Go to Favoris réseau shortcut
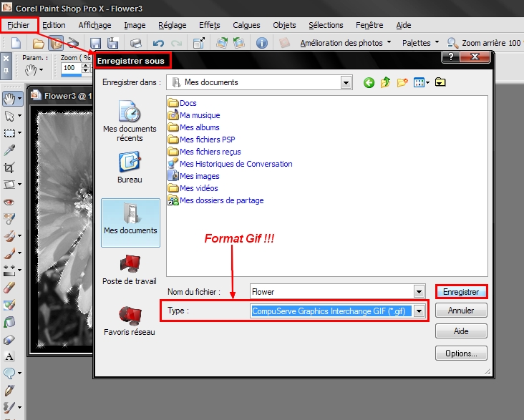The image size is (524, 420). tap(130, 320)
